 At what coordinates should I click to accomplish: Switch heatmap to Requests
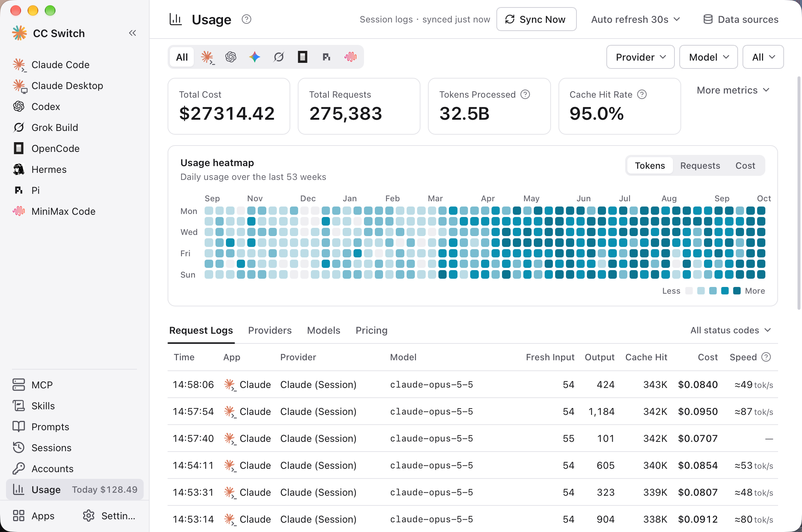coord(700,166)
